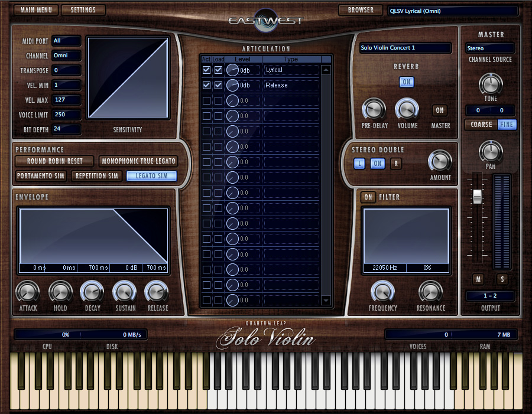Screen dimensions: 532x414
Task: Click the Release envelope knob
Action: 157,292
